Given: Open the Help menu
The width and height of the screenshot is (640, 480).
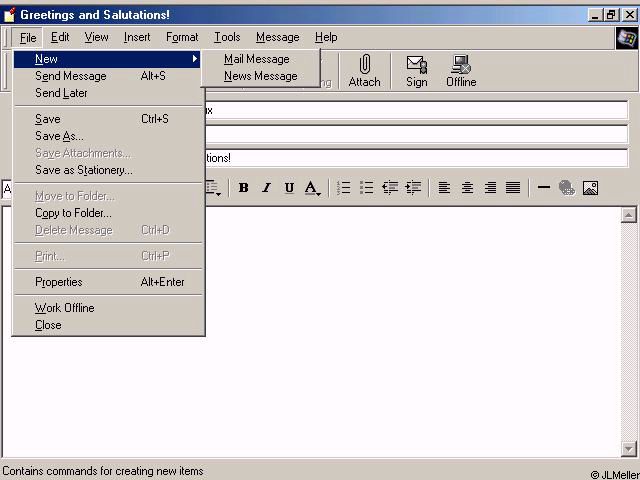Looking at the screenshot, I should [x=326, y=37].
